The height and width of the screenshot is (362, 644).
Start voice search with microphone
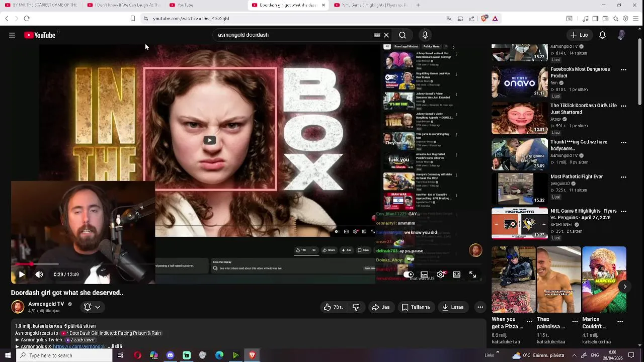(x=425, y=35)
